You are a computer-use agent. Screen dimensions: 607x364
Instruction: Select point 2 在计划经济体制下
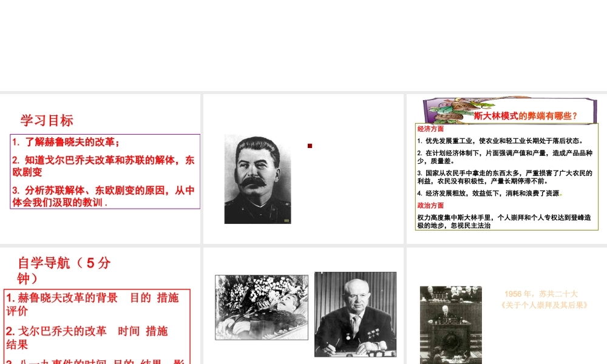[x=505, y=157]
